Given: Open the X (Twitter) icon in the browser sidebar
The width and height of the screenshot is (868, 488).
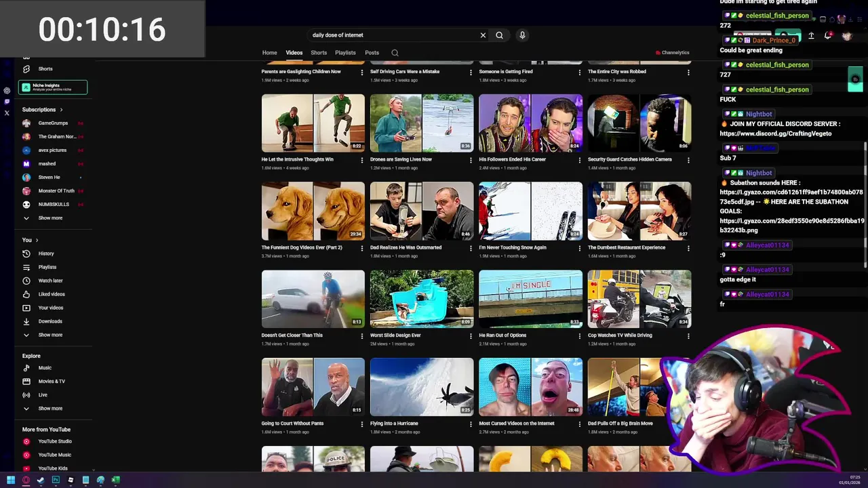Looking at the screenshot, I should (x=7, y=113).
